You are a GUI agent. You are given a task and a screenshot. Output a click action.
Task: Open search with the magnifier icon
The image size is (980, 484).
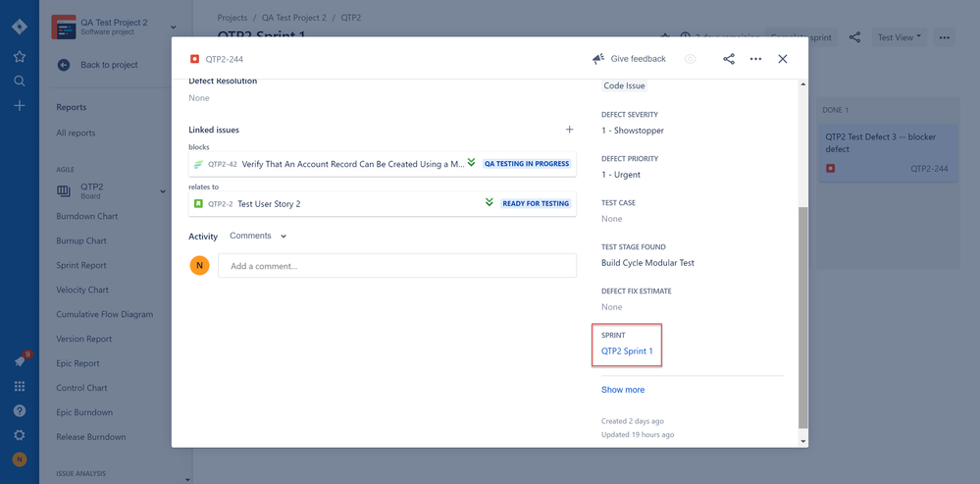pos(20,81)
